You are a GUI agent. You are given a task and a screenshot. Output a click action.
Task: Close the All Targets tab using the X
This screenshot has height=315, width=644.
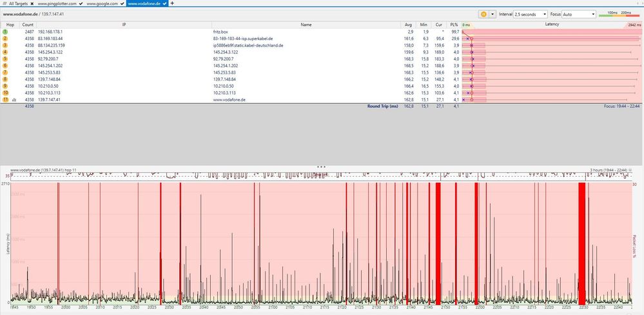pos(32,3)
